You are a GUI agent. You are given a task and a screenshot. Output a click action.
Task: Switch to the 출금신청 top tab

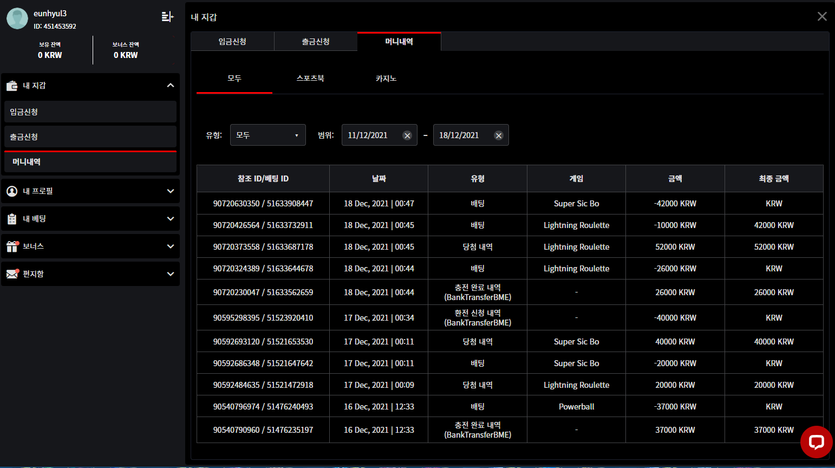pyautogui.click(x=316, y=42)
